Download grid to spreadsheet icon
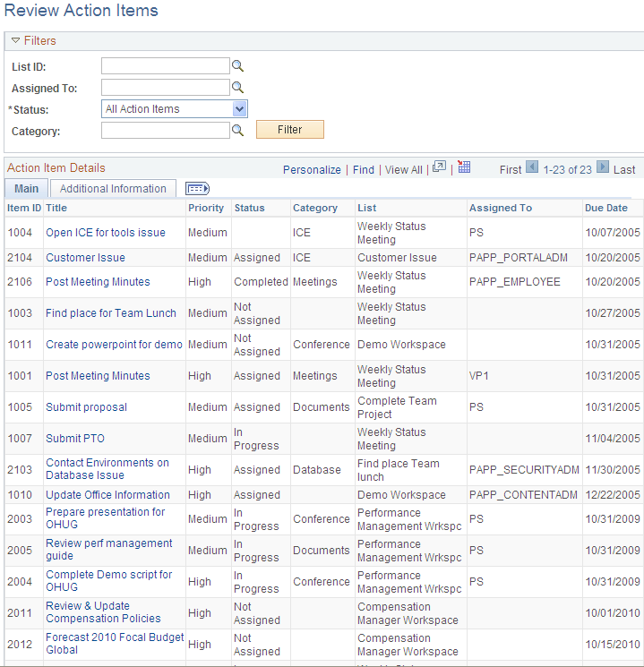The width and height of the screenshot is (644, 667). [464, 167]
